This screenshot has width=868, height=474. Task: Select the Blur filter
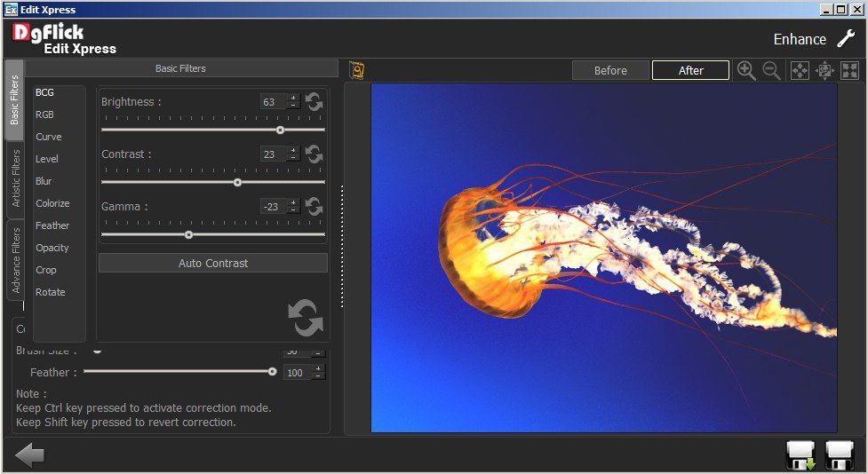click(44, 181)
